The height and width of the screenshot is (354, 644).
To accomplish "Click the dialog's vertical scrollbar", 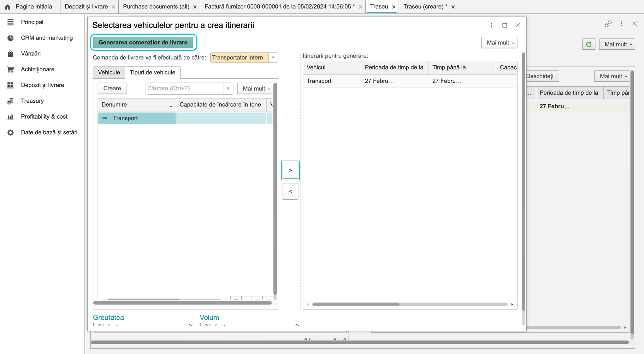I will point(524,182).
